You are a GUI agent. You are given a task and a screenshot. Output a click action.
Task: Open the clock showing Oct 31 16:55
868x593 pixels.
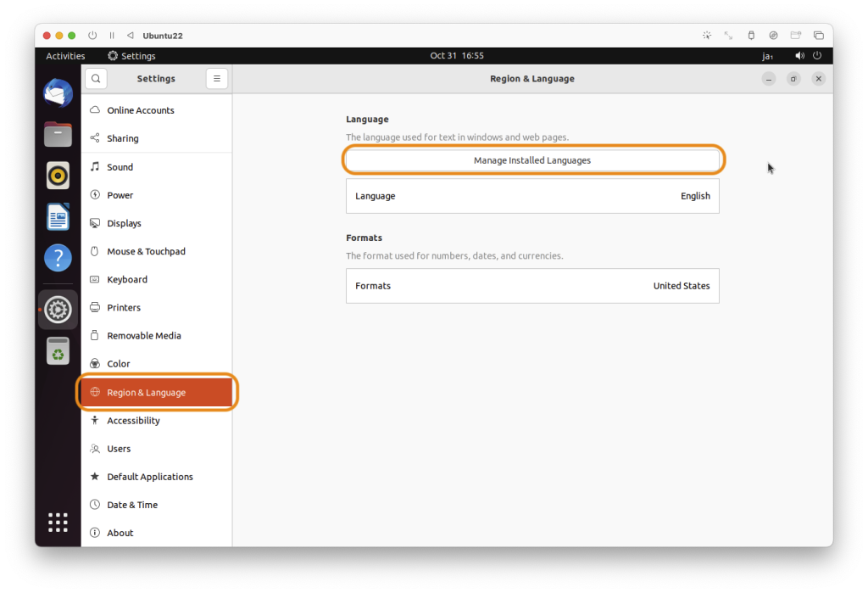(457, 55)
